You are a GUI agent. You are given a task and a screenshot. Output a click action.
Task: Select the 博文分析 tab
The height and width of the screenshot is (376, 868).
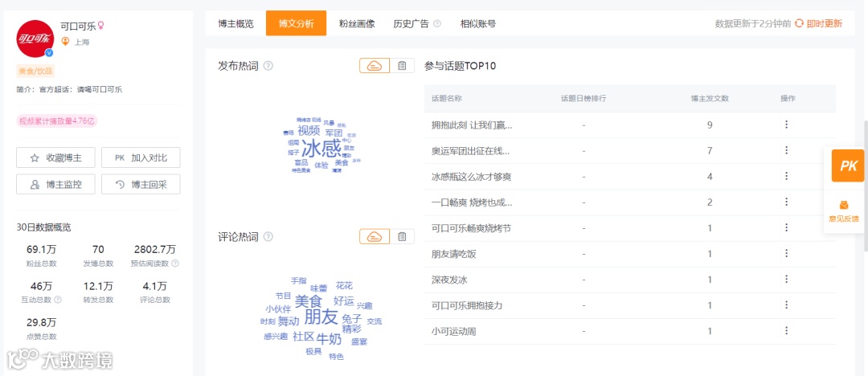296,23
